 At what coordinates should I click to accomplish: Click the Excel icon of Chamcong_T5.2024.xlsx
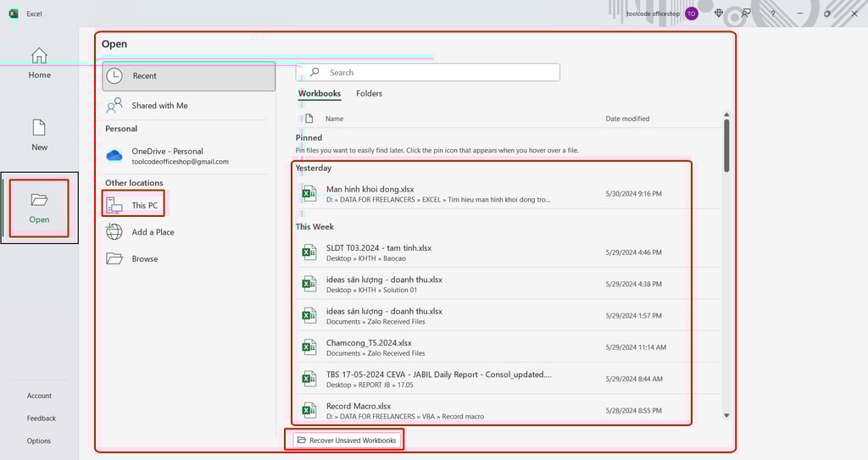[309, 347]
